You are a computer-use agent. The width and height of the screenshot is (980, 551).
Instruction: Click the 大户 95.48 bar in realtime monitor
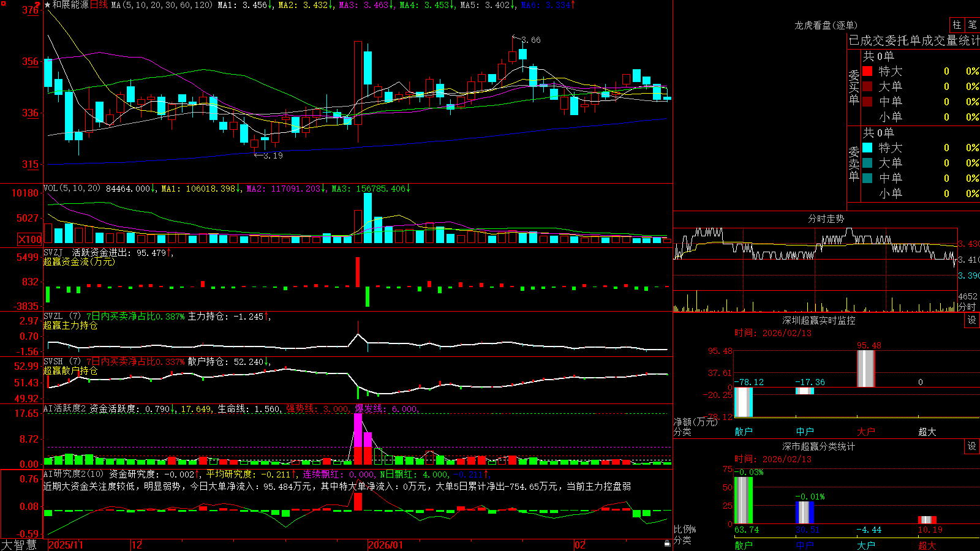pyautogui.click(x=866, y=369)
